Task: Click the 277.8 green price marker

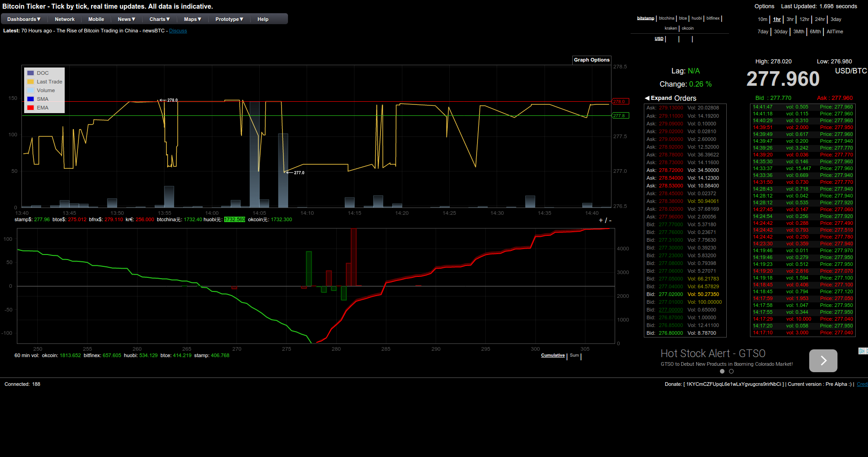Action: tap(621, 115)
